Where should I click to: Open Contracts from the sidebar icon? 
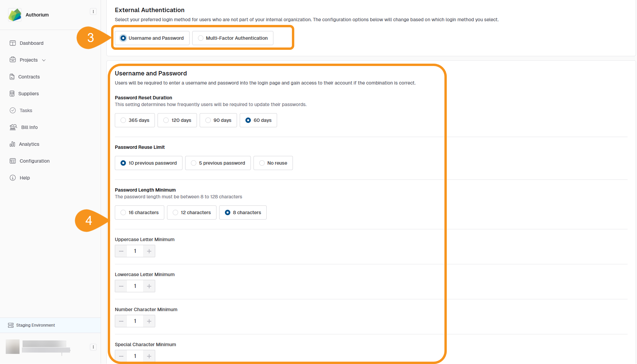[12, 77]
